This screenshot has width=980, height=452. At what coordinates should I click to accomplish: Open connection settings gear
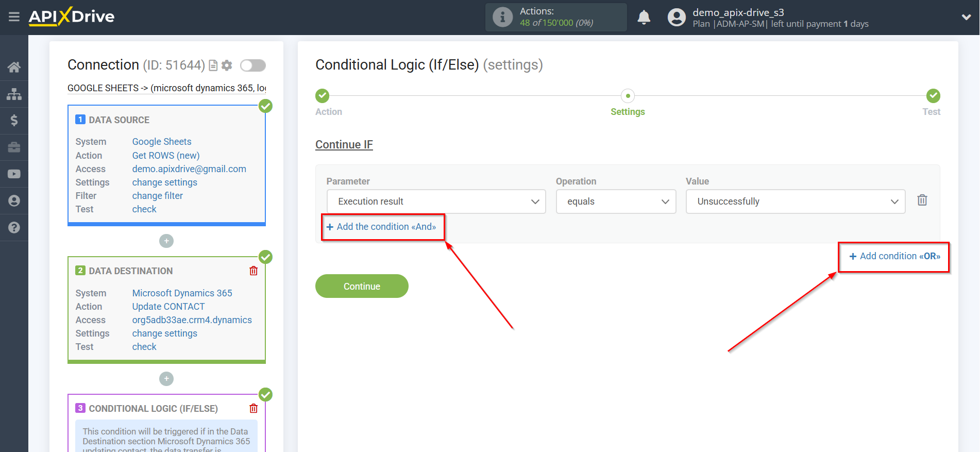click(227, 65)
